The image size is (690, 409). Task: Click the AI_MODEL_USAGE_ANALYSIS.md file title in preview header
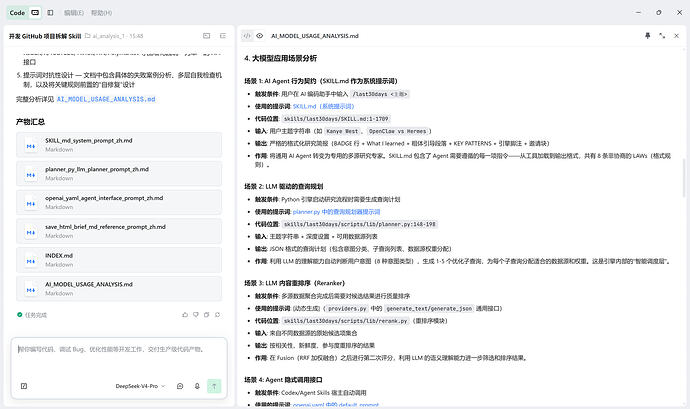point(315,36)
